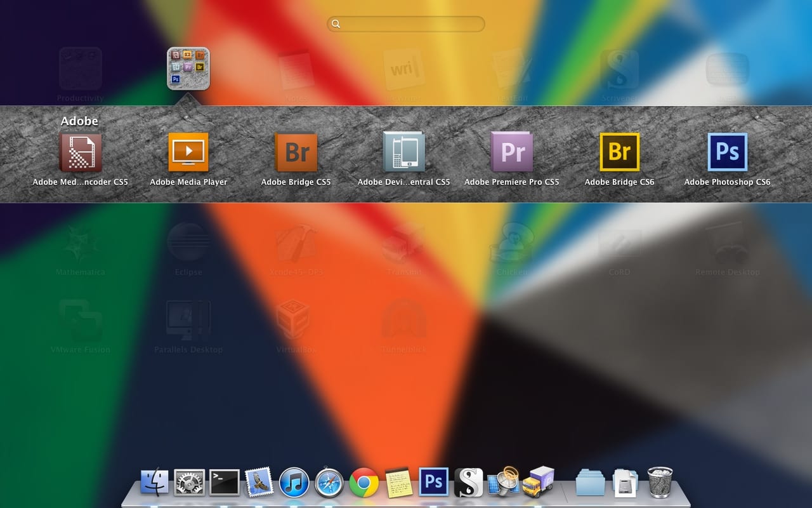Click the dimmed Eclipse app in Launchpad
This screenshot has height=508, width=812.
coord(188,243)
